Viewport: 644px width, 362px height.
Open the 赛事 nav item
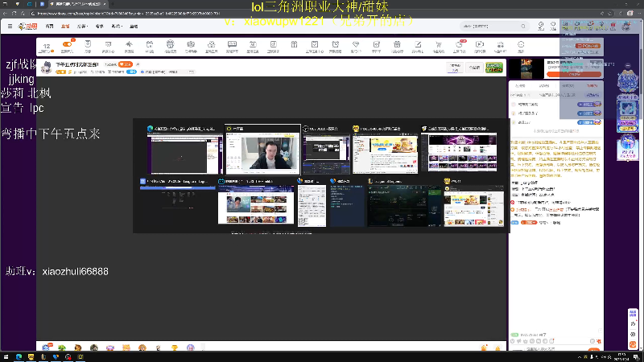[100, 27]
